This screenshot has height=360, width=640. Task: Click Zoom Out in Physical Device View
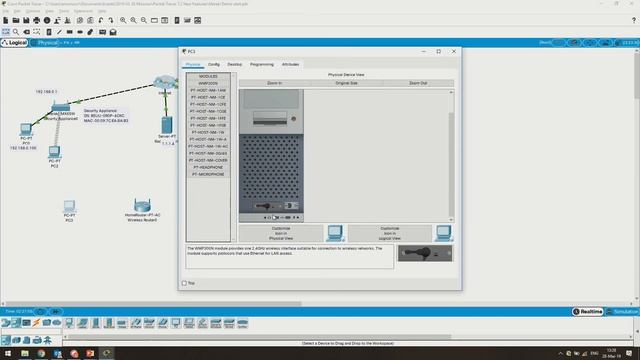tap(418, 83)
